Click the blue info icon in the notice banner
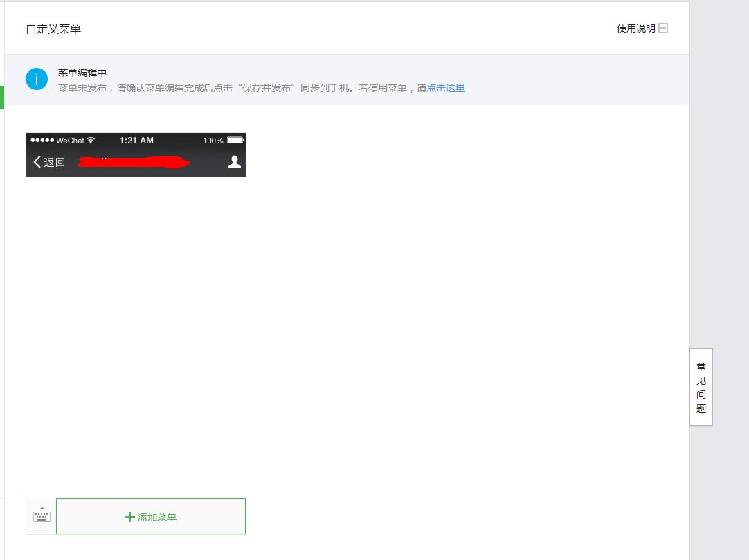The image size is (749, 560). [36, 78]
